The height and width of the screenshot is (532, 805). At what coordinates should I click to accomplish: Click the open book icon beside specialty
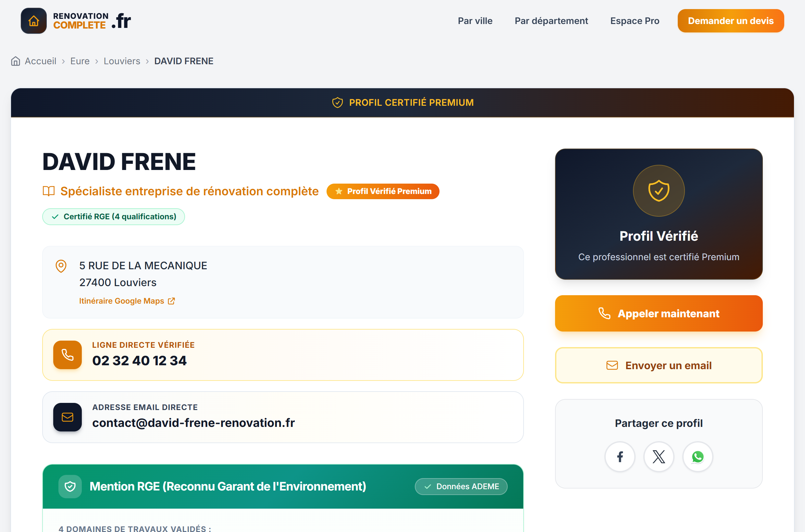click(x=49, y=191)
